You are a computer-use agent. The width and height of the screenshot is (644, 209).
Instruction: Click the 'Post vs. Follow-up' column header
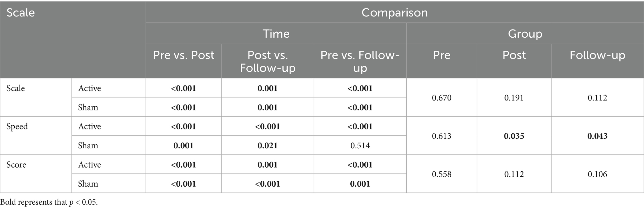click(x=268, y=61)
